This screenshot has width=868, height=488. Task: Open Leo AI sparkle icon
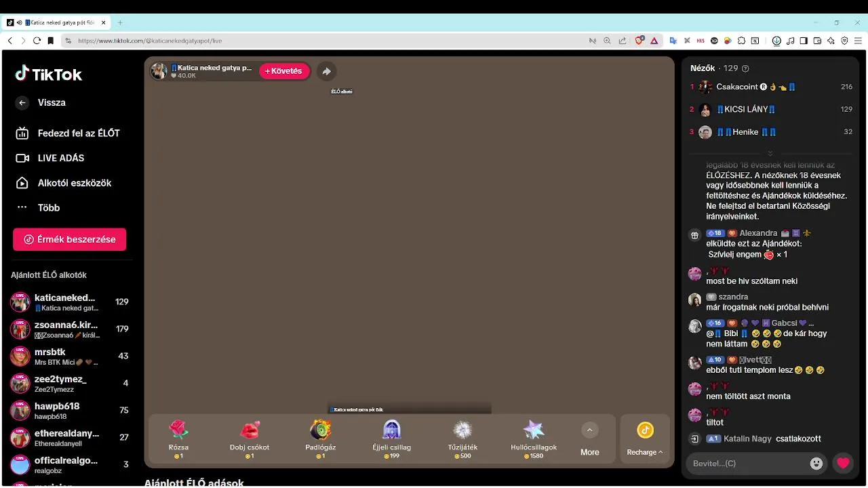point(831,41)
